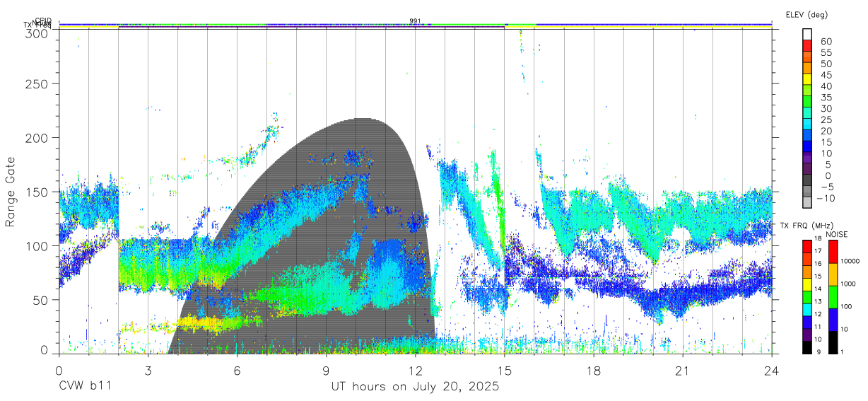Viewport: 868px width, 401px height.
Task: Click the '12' tick on the UT hours axis
Action: point(415,370)
